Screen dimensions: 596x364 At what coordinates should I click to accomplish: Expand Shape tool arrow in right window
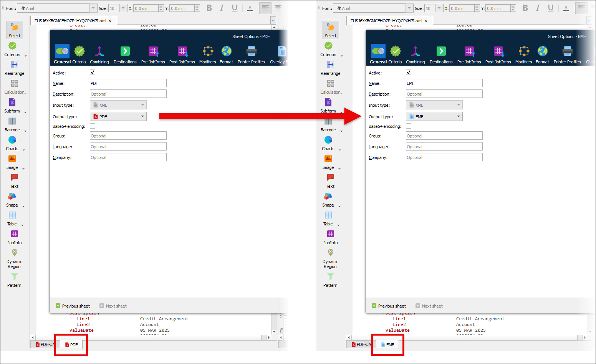[339, 206]
